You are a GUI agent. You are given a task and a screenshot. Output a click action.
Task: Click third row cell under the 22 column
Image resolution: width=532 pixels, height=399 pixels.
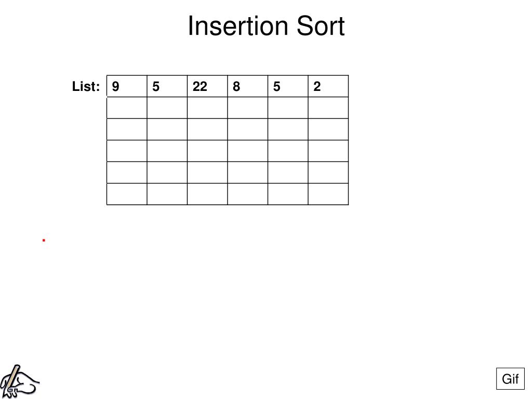[207, 129]
